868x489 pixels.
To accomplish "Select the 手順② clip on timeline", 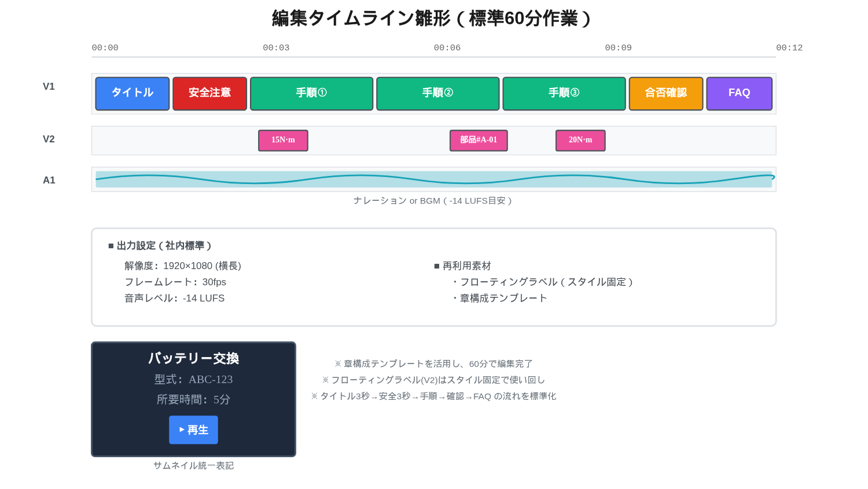I will (x=437, y=93).
